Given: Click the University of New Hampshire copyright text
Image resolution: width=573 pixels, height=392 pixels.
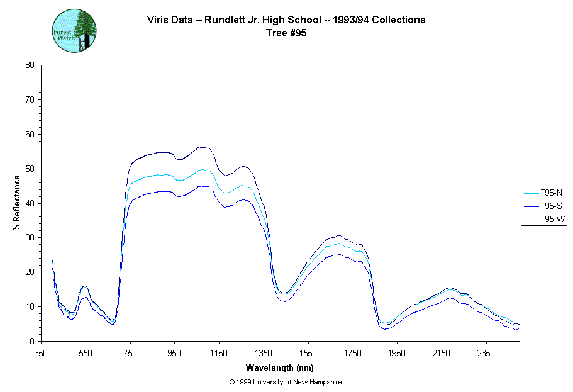Looking at the screenshot, I should click(x=286, y=382).
